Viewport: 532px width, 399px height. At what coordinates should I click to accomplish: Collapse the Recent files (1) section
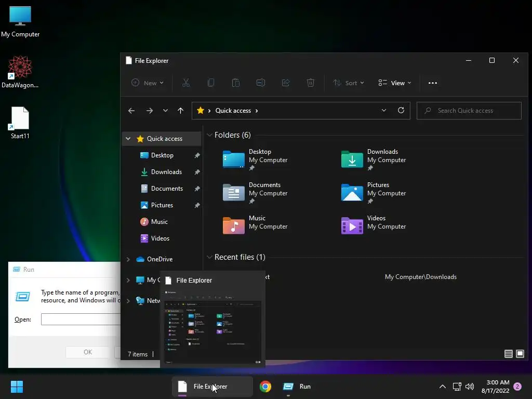tap(209, 257)
